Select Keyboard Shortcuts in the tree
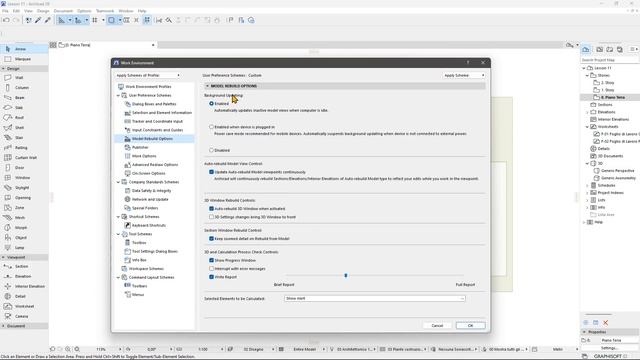Screen dimensions: 640x360 point(149,225)
